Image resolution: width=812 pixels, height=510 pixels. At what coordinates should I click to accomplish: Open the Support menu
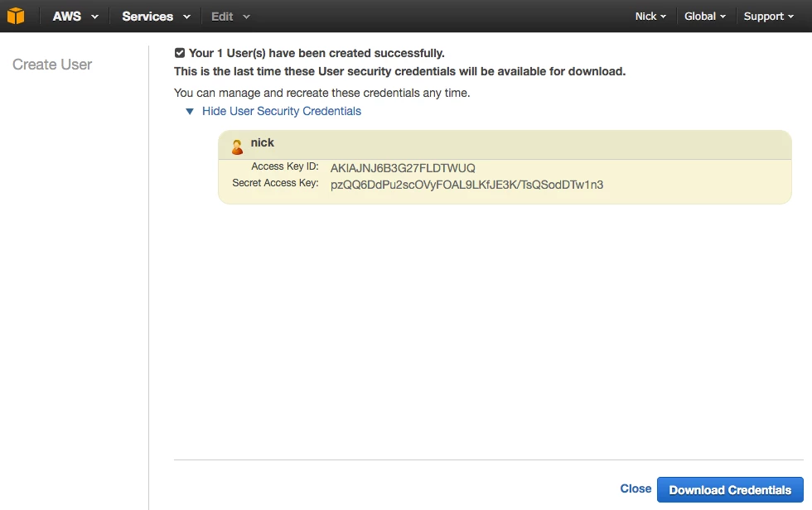[769, 16]
